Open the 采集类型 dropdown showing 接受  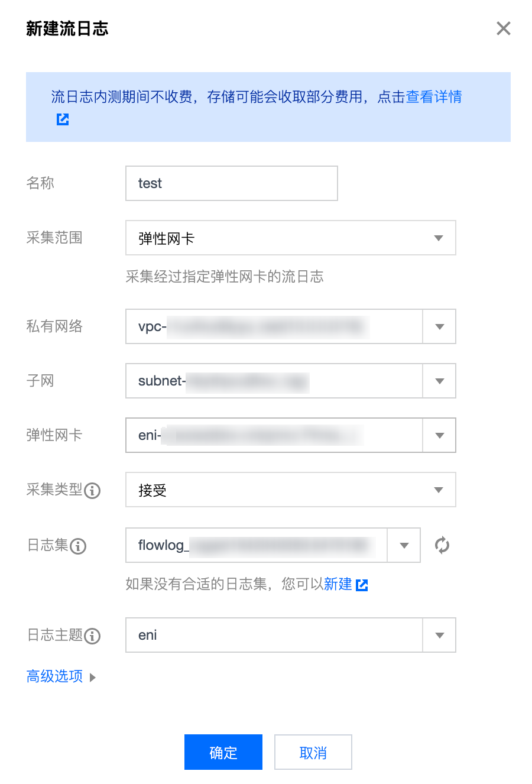pyautogui.click(x=291, y=490)
